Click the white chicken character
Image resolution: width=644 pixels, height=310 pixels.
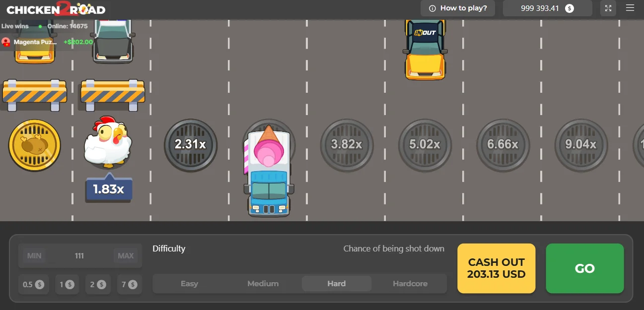[108, 141]
